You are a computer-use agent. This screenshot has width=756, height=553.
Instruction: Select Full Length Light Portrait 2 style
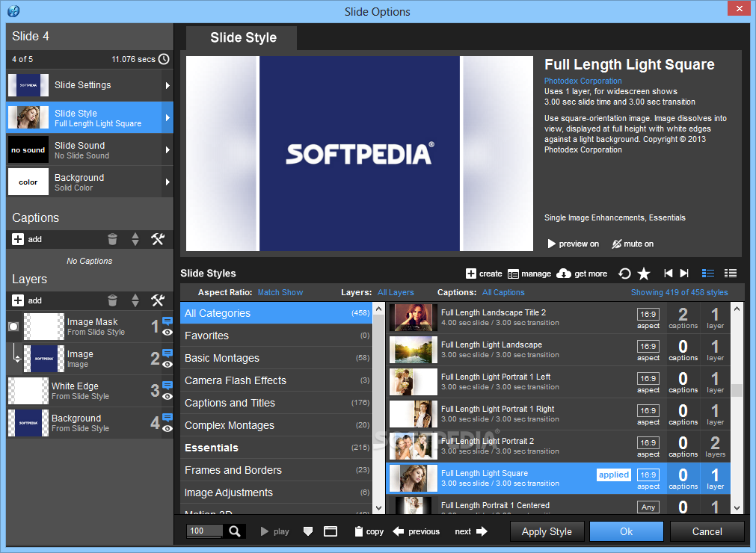click(x=559, y=446)
